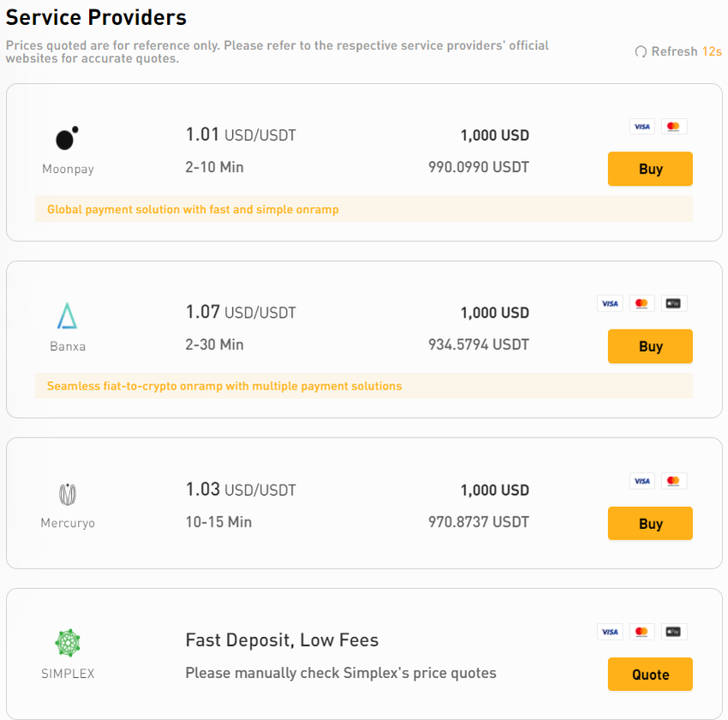Click the green Simplex logo

point(68,644)
